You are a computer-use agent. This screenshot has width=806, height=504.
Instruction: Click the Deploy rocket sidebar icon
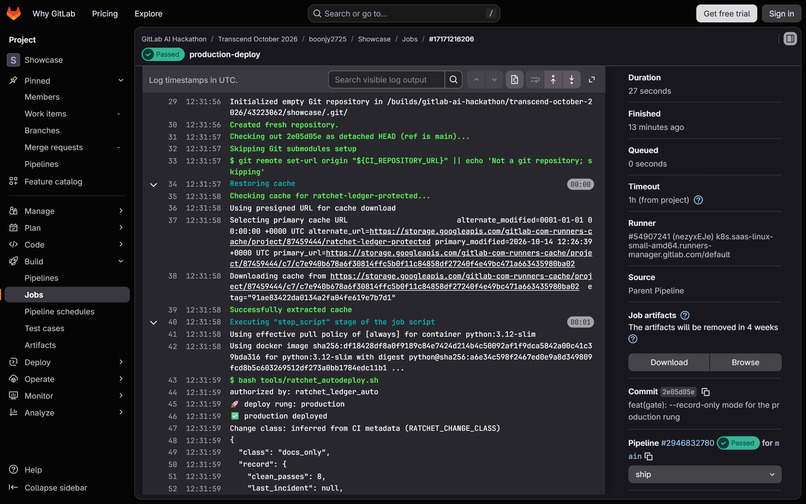[x=13, y=362]
